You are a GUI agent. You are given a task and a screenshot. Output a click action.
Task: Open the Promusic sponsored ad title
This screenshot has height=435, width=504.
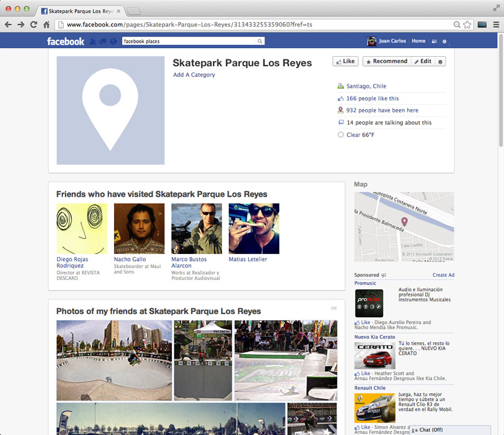[365, 283]
